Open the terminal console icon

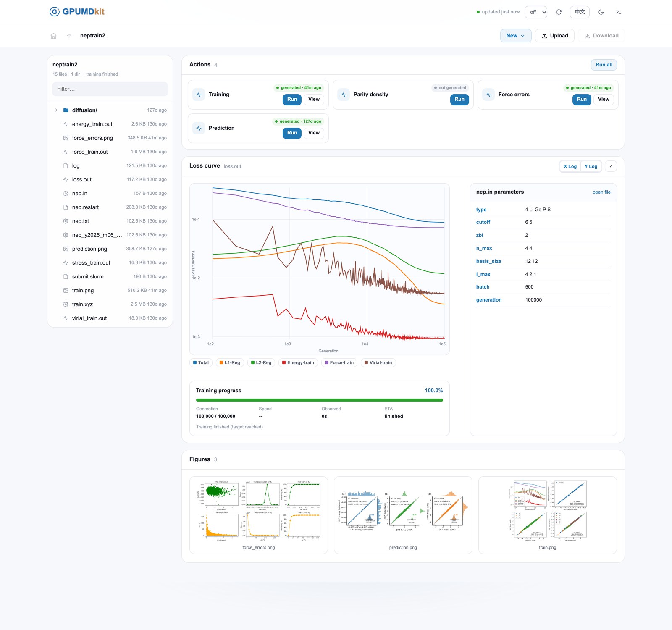coord(619,12)
